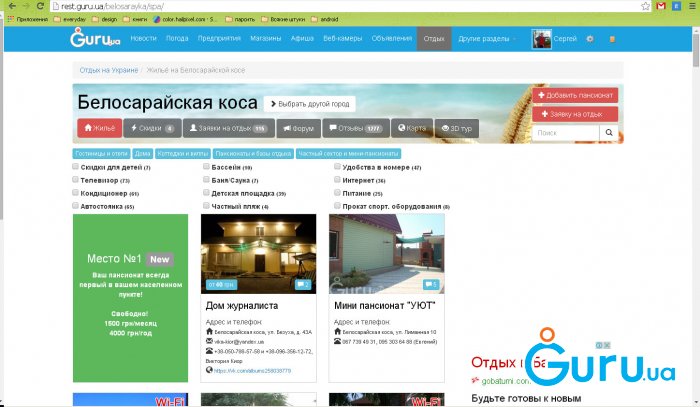Open the Выбрать другой город selector
The width and height of the screenshot is (700, 407).
click(x=310, y=104)
